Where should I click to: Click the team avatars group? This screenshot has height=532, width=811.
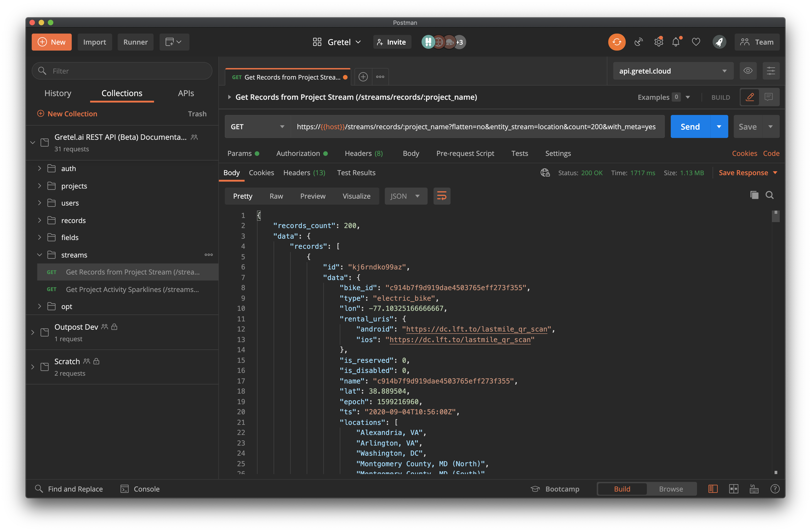tap(443, 42)
